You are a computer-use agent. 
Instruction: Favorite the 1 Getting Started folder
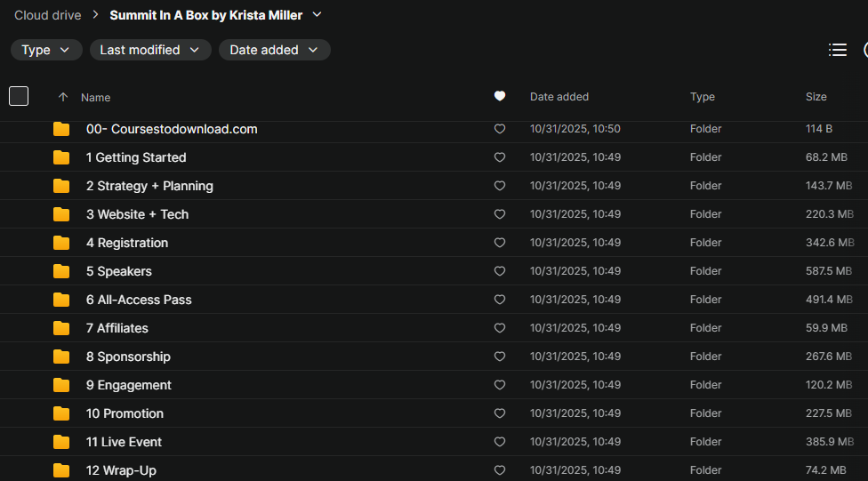point(500,157)
